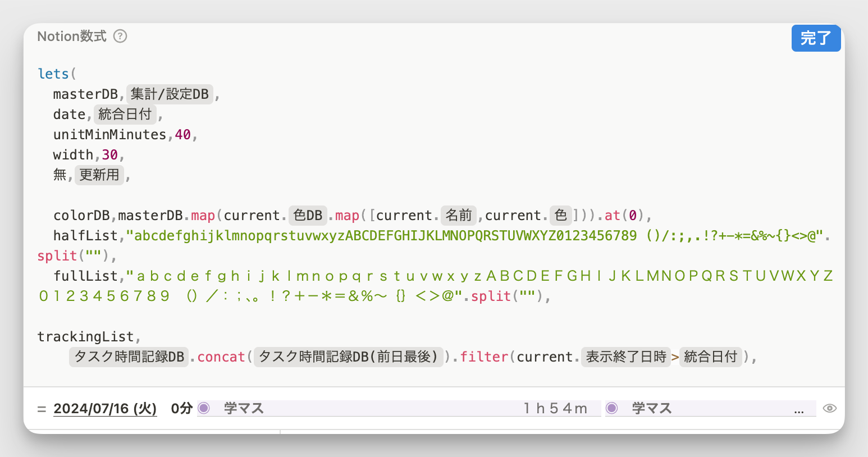Click the タスク時間記録DB(前日最後) token

pyautogui.click(x=348, y=357)
